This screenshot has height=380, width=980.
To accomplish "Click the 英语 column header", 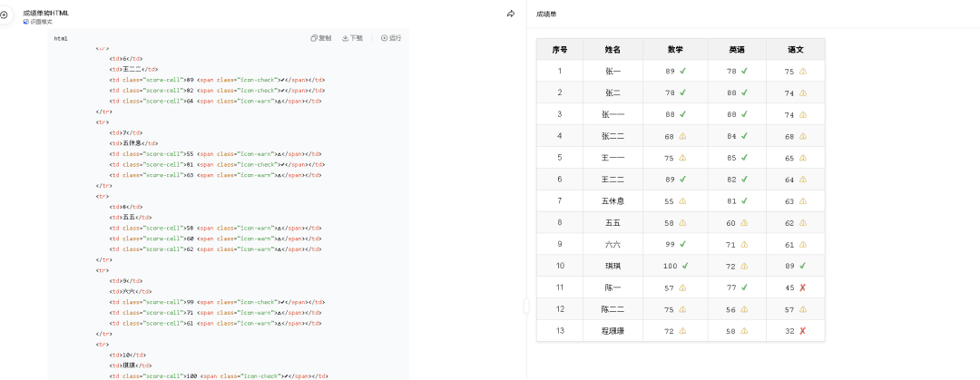I will pyautogui.click(x=737, y=49).
